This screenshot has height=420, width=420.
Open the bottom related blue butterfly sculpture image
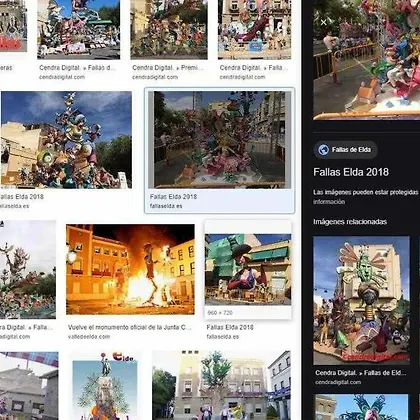point(361,407)
